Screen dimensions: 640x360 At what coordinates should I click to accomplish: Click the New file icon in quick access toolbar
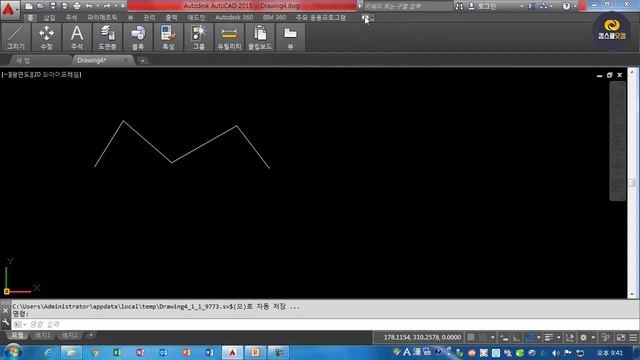pyautogui.click(x=29, y=6)
